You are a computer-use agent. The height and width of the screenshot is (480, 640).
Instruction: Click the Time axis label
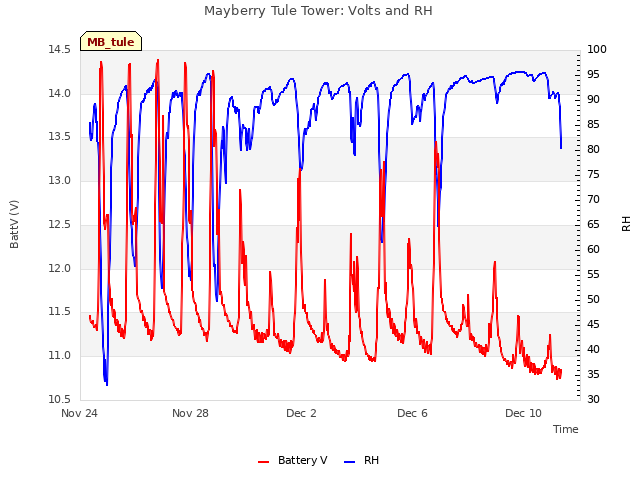click(565, 429)
